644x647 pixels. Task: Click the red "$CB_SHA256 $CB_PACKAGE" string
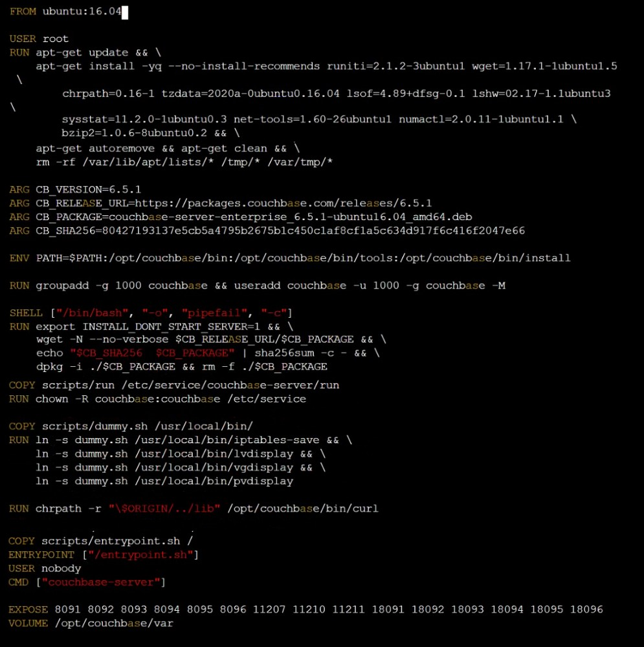pyautogui.click(x=152, y=353)
